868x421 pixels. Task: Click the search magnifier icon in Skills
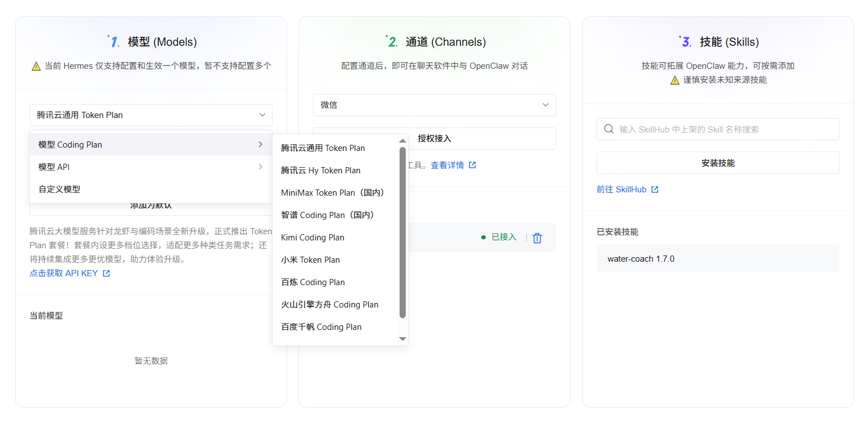point(609,129)
